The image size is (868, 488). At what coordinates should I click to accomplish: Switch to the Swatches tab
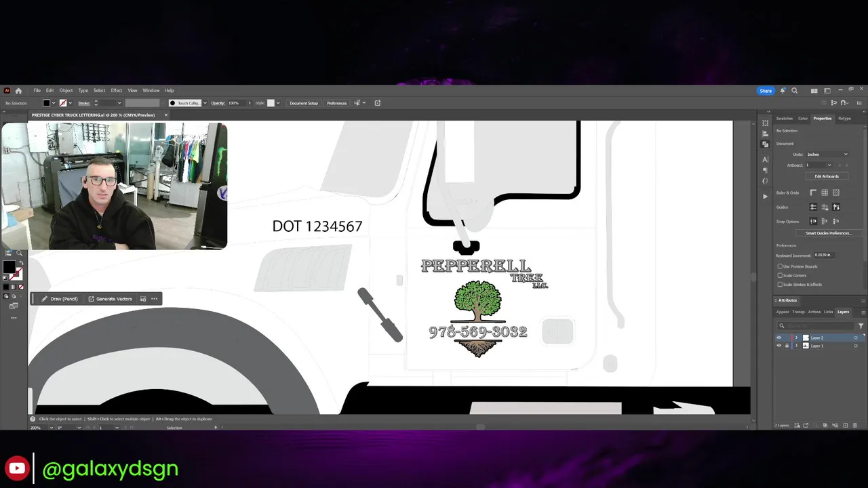784,119
